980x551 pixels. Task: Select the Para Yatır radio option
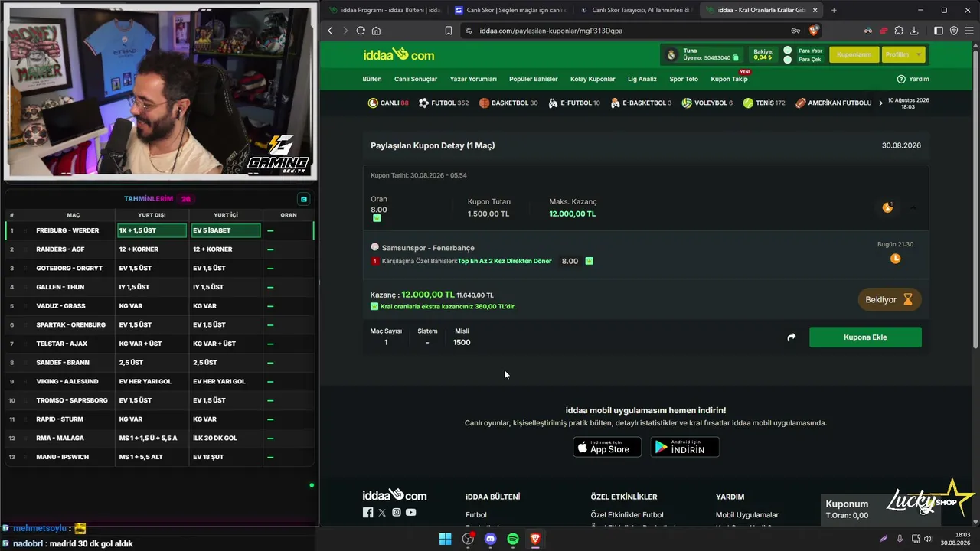coord(787,51)
